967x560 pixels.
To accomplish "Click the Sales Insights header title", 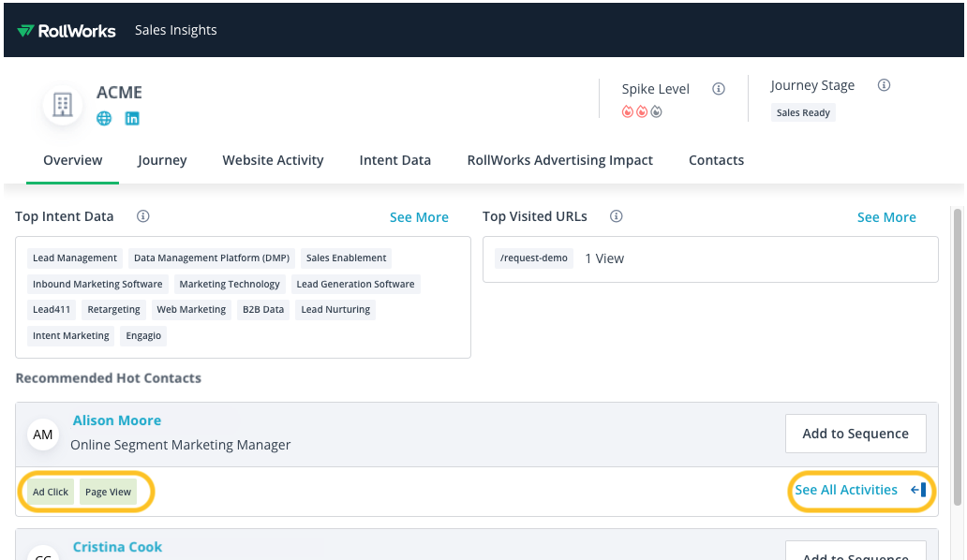I will click(176, 30).
